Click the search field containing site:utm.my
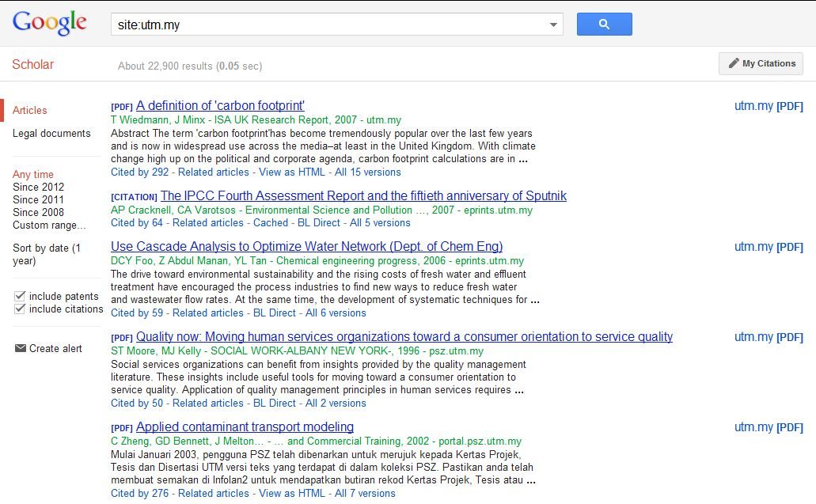The width and height of the screenshot is (816, 504). pos(336,25)
